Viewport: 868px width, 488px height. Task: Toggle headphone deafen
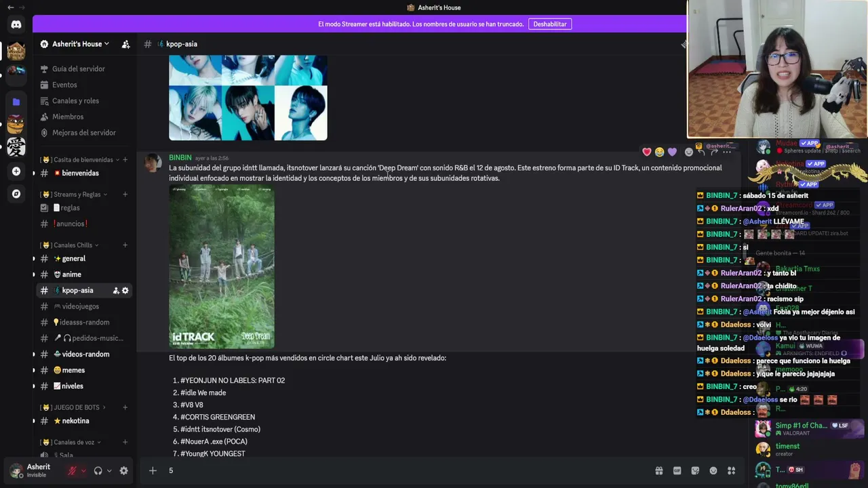point(98,471)
